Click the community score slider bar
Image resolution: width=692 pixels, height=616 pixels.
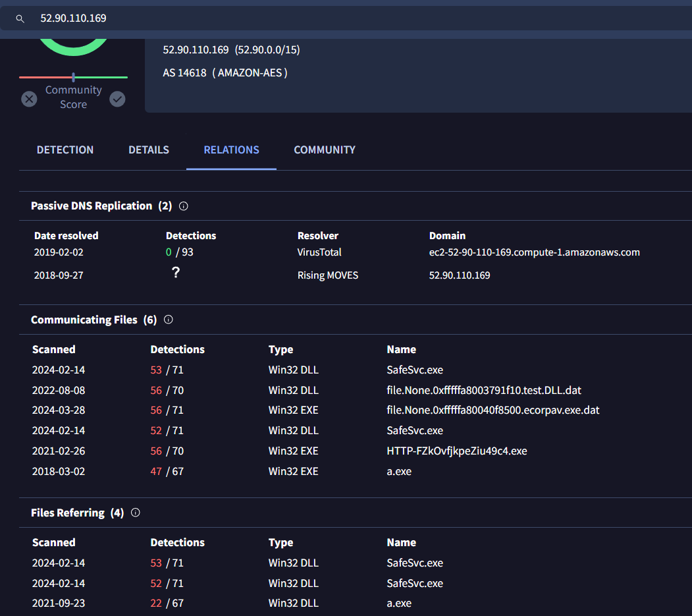pyautogui.click(x=73, y=78)
